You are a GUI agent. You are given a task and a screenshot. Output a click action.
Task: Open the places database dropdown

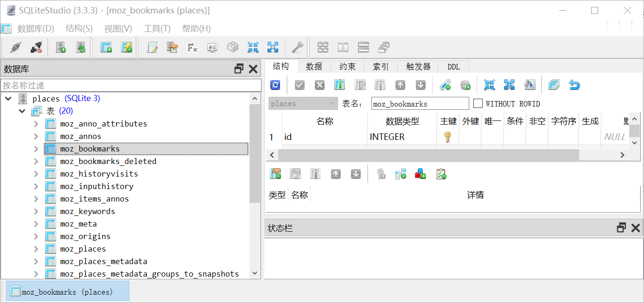[303, 103]
